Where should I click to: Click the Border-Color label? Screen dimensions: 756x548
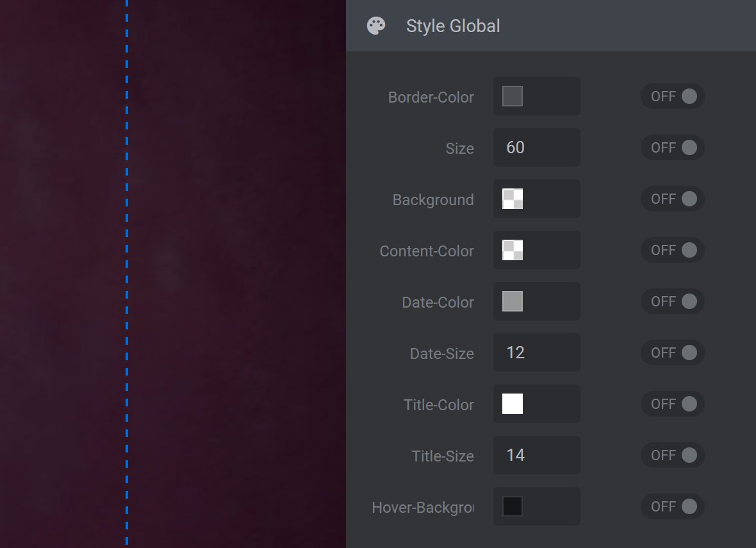coord(431,97)
